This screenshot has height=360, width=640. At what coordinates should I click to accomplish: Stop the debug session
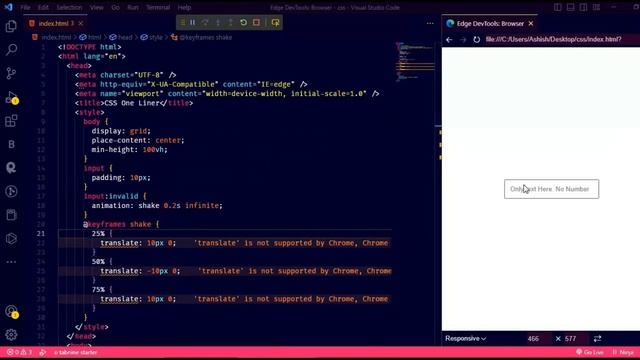click(256, 22)
